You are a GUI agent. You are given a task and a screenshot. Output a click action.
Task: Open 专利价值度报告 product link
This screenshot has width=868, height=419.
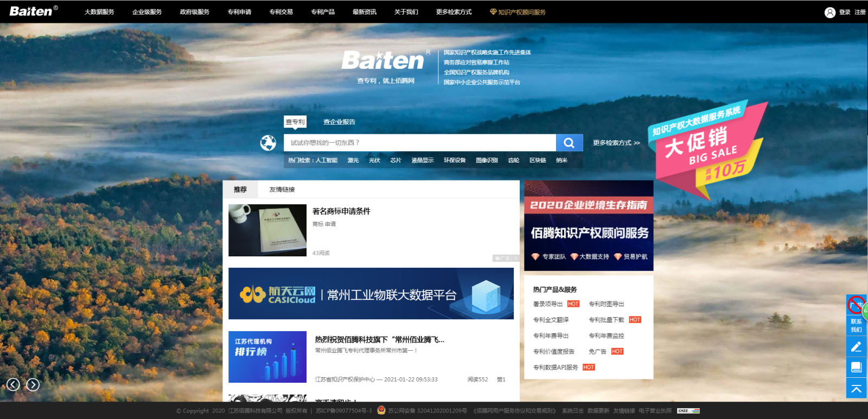554,352
